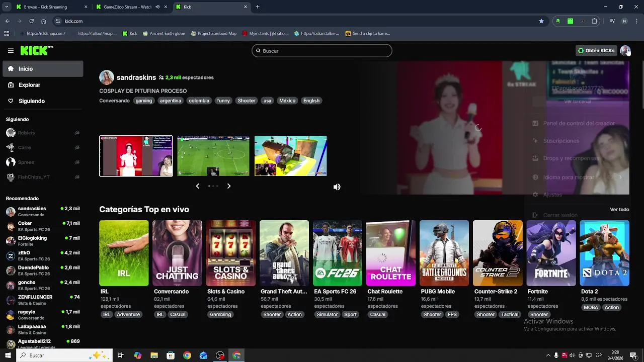
Task: Click offline icon next to Carre
Action: (77, 148)
